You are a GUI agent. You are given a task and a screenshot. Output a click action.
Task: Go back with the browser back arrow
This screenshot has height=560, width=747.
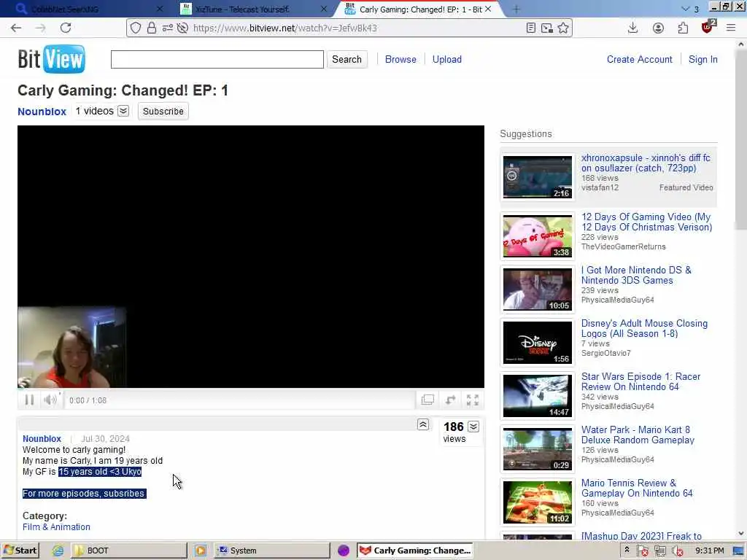16,28
